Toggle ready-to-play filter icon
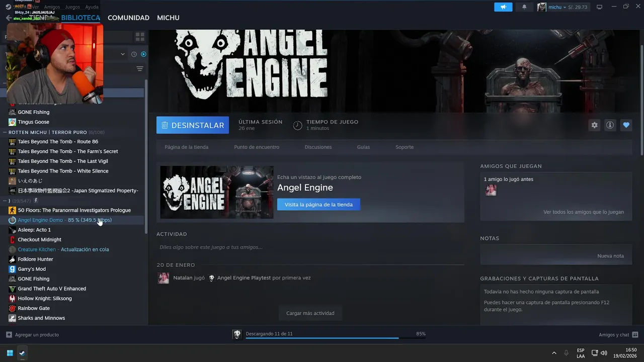The image size is (644, 362). (x=143, y=54)
